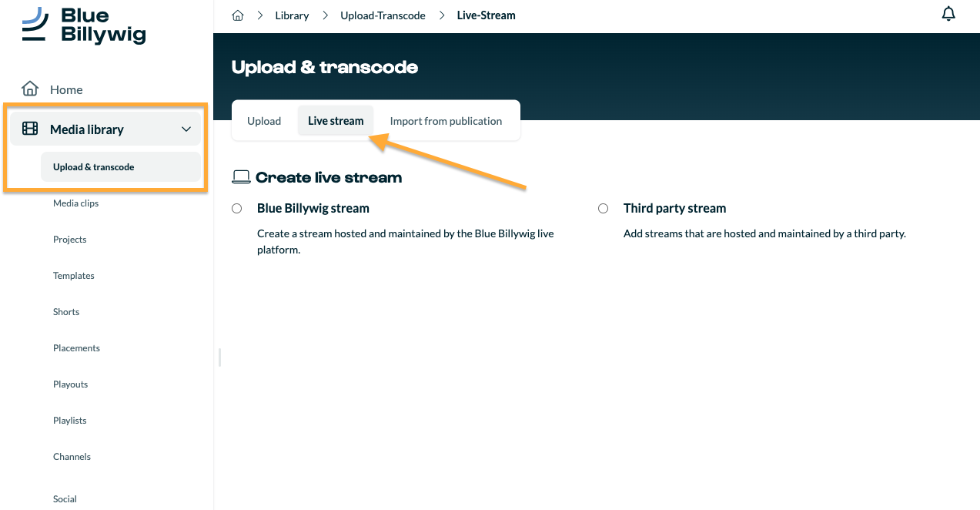Click the Blue Billywig stream description text
The height and width of the screenshot is (510, 980).
click(406, 242)
